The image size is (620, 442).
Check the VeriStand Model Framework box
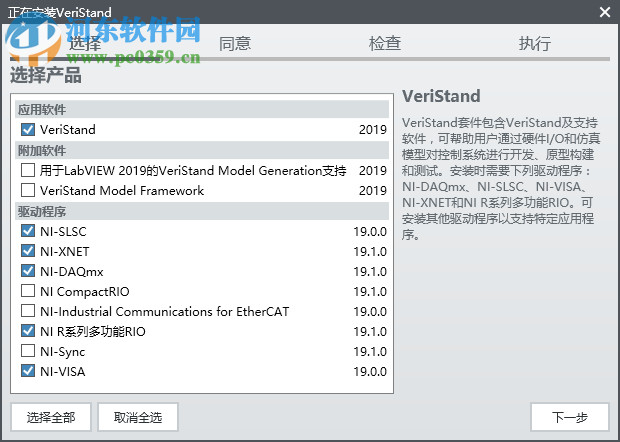(28, 190)
